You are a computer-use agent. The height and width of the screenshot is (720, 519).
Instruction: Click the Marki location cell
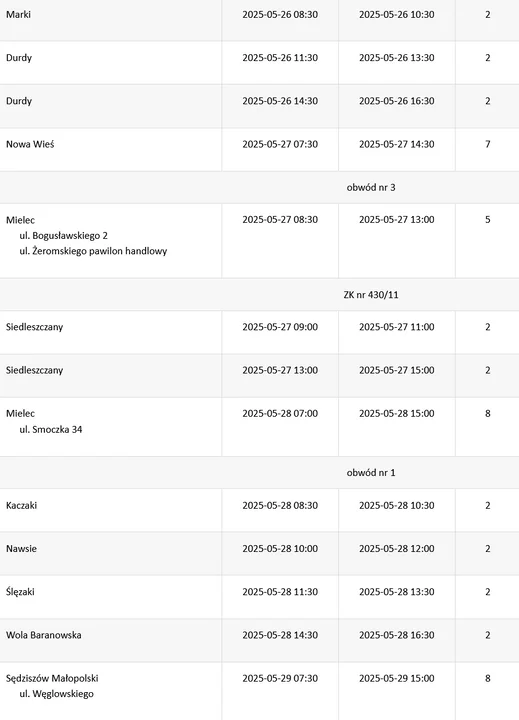(x=111, y=20)
